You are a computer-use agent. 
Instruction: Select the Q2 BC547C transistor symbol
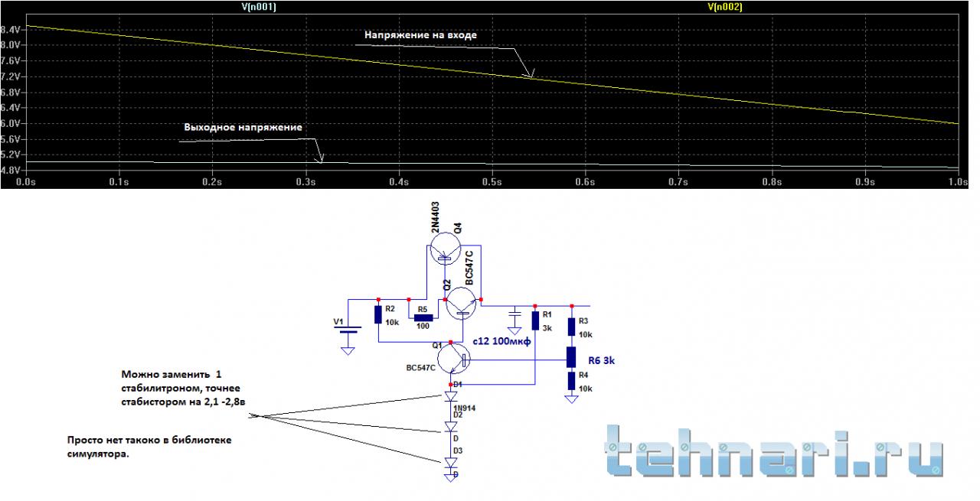pyautogui.click(x=460, y=302)
